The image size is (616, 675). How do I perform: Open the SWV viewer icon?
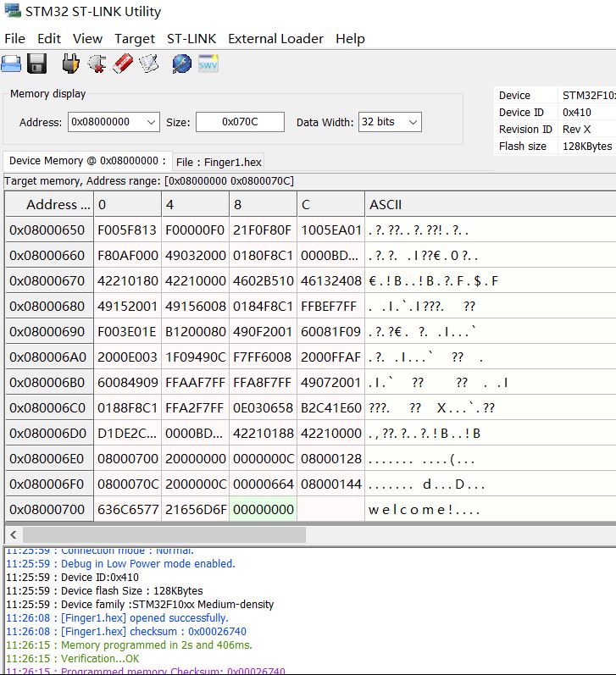[208, 64]
